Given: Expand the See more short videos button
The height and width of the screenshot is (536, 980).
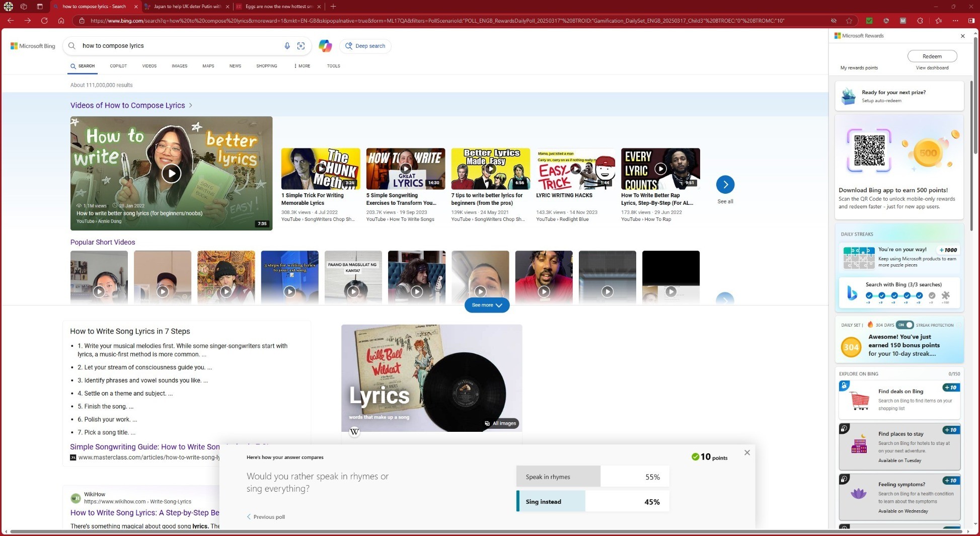Looking at the screenshot, I should tap(487, 305).
